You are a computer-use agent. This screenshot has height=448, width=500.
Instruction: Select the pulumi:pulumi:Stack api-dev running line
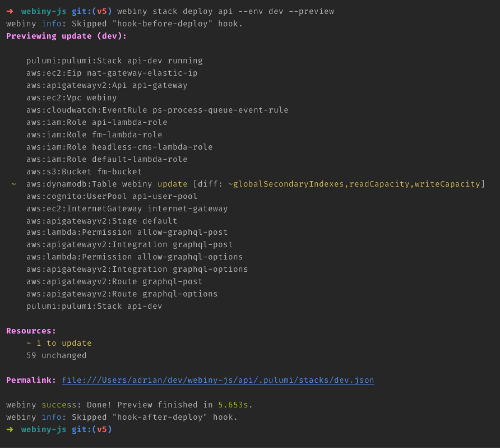(115, 61)
